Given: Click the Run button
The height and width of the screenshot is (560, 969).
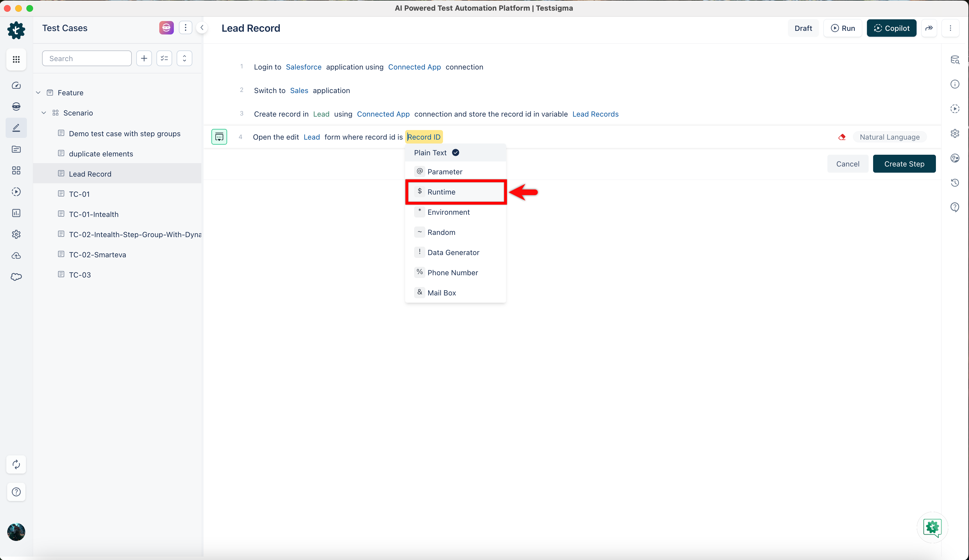Looking at the screenshot, I should pyautogui.click(x=843, y=28).
